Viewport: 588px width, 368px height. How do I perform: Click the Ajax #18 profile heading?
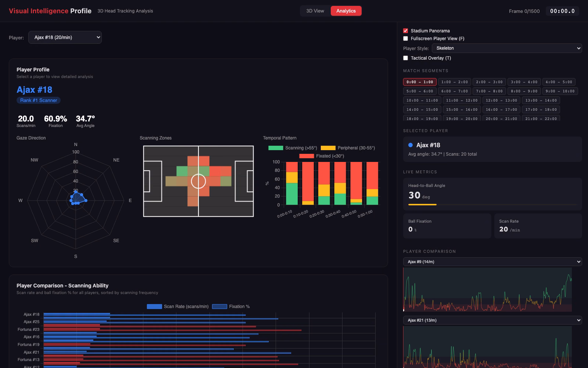click(x=35, y=90)
